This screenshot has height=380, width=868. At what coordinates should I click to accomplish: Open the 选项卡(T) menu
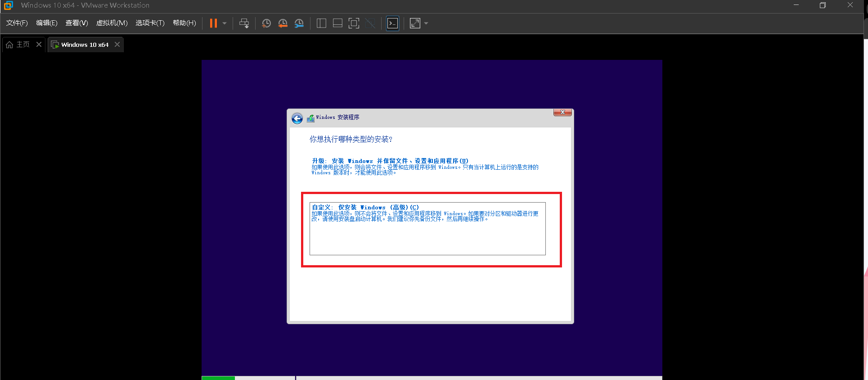point(150,23)
